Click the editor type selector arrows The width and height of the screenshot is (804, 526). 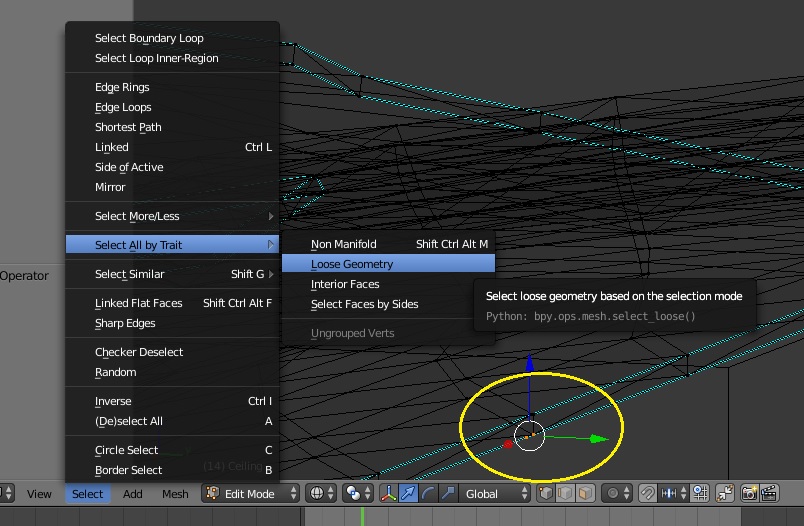click(x=6, y=493)
